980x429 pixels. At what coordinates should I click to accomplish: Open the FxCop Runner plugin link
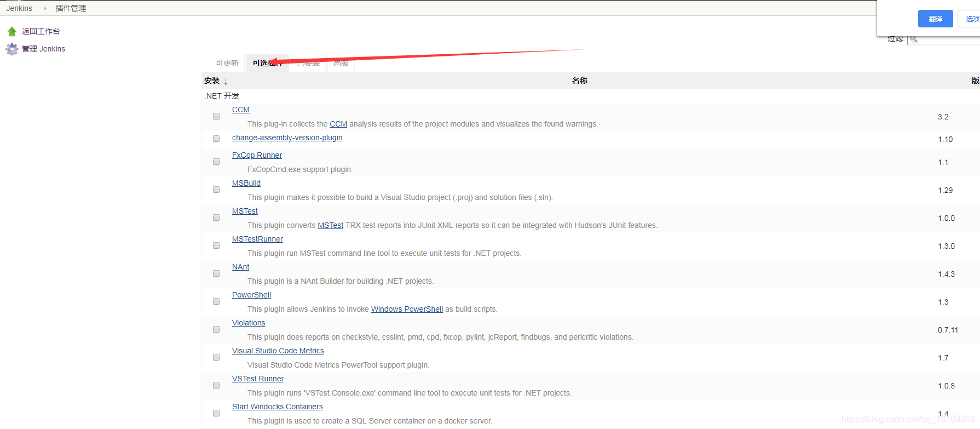coord(257,155)
